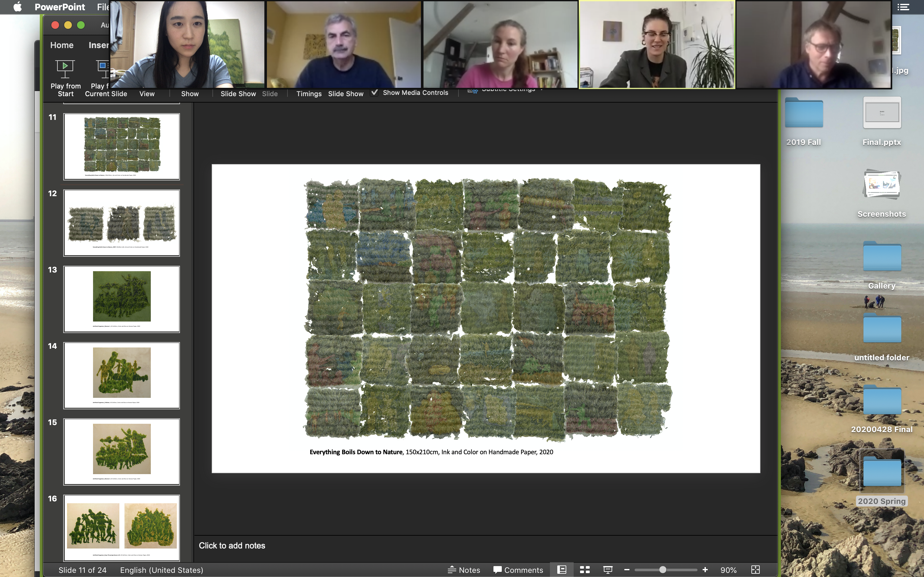Select slide 13 thumbnail
This screenshot has width=924, height=577.
point(121,299)
